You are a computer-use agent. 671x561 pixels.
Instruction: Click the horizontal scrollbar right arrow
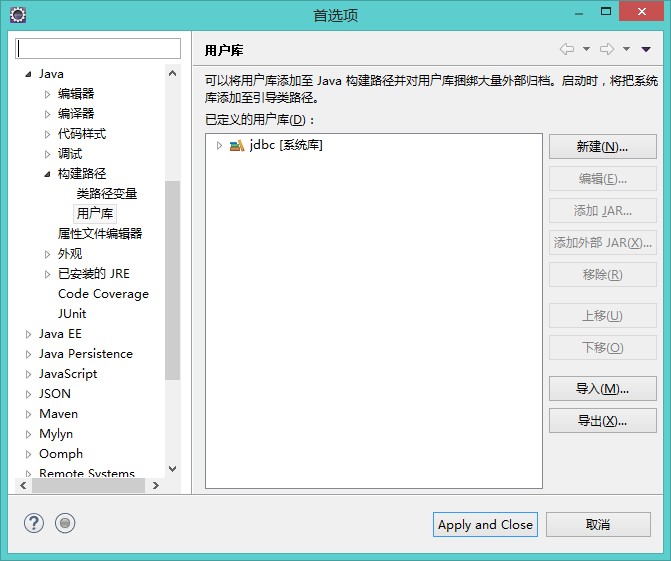click(156, 485)
